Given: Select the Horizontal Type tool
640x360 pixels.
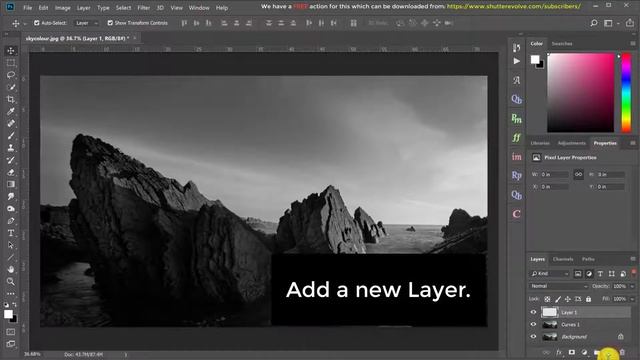Looking at the screenshot, I should [11, 233].
